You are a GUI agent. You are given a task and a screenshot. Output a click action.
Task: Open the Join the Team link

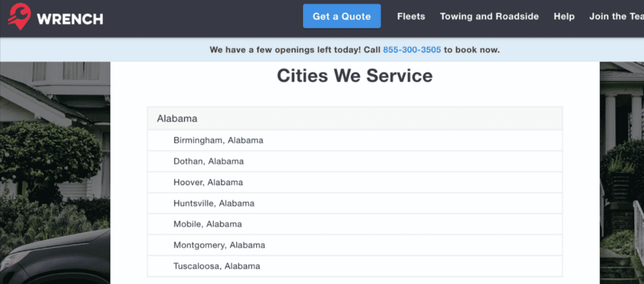616,16
